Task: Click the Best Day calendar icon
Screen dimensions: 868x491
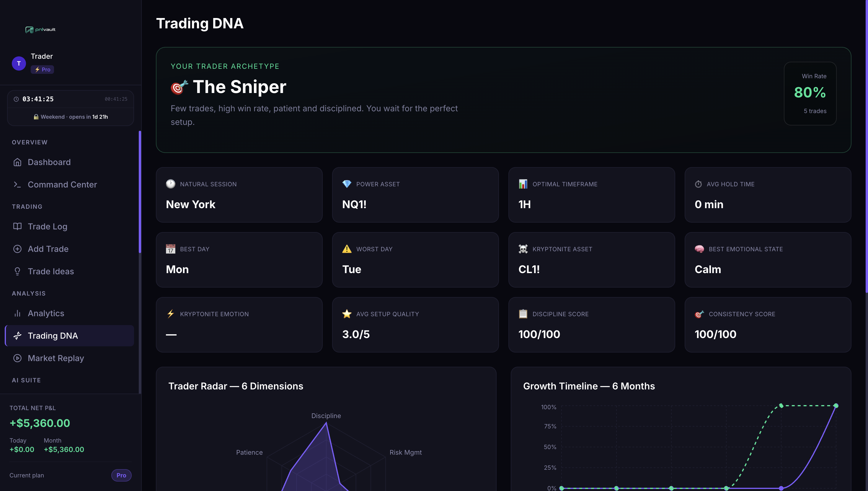Action: click(171, 249)
